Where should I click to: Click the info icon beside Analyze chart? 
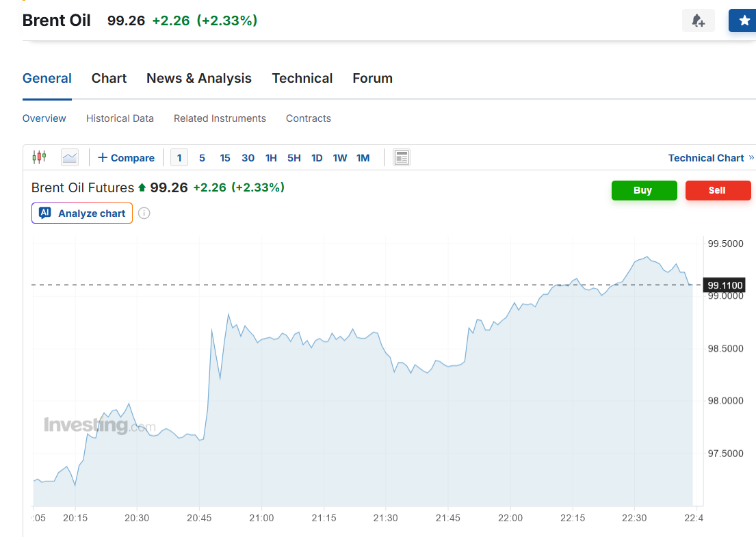tap(144, 213)
